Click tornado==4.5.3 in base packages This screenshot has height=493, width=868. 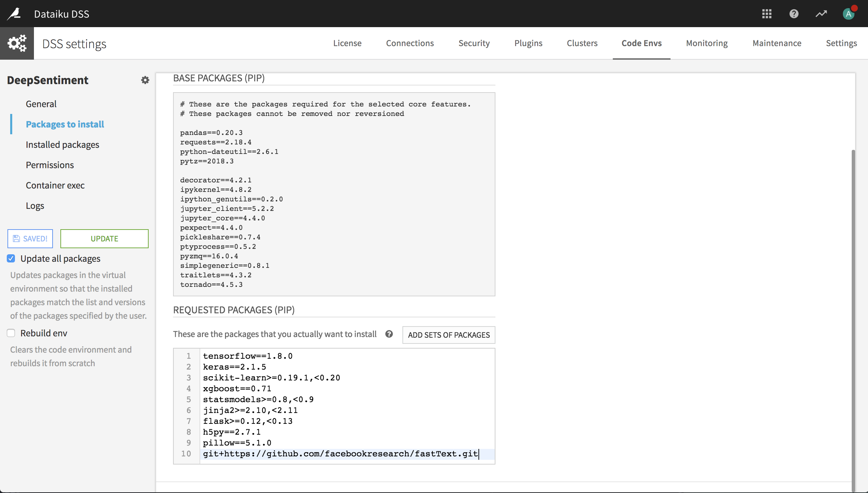(211, 284)
